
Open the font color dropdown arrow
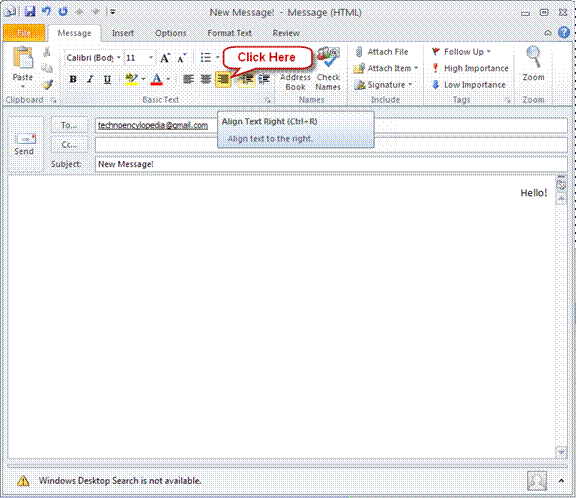(x=168, y=79)
